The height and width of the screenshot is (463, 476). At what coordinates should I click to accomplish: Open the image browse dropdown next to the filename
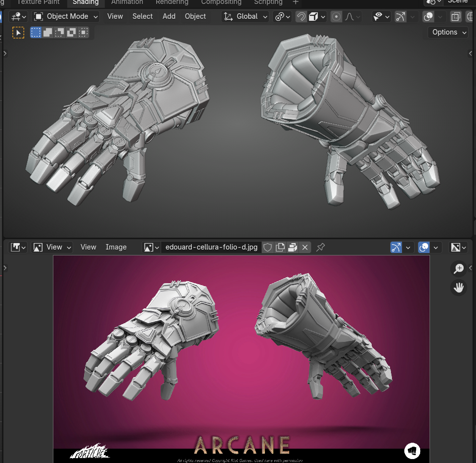click(x=151, y=247)
